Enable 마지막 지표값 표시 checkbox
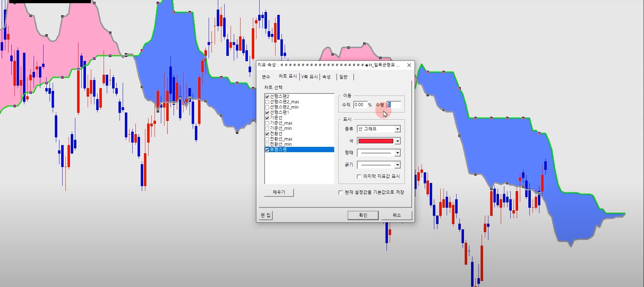 [x=359, y=176]
